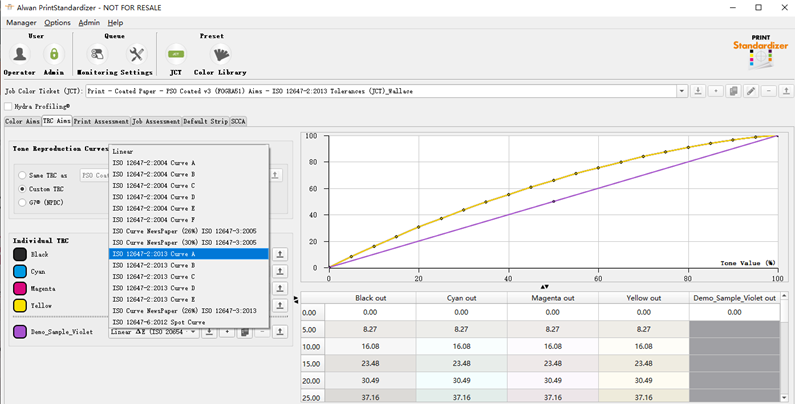This screenshot has width=795, height=404.
Task: Click JCT add (+) button
Action: pyautogui.click(x=715, y=91)
